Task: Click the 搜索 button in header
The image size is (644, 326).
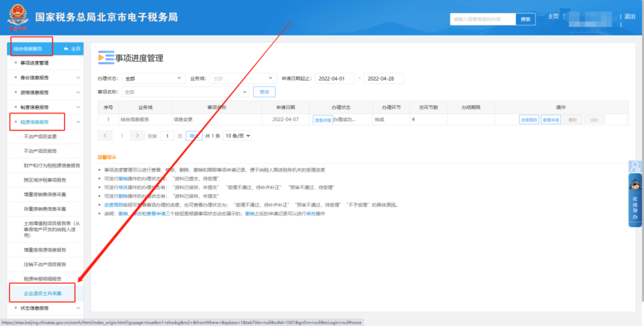Action: point(525,19)
